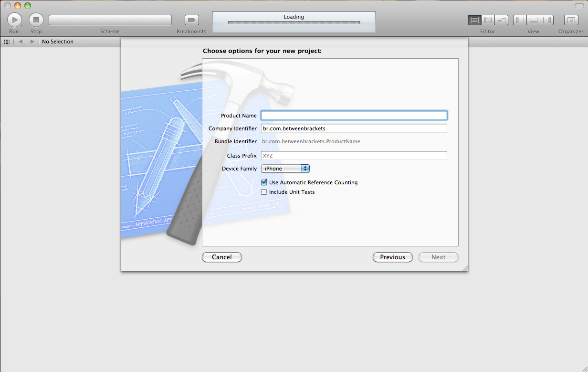This screenshot has height=372, width=588.
Task: Toggle the Breakpoints icon
Action: coord(191,20)
